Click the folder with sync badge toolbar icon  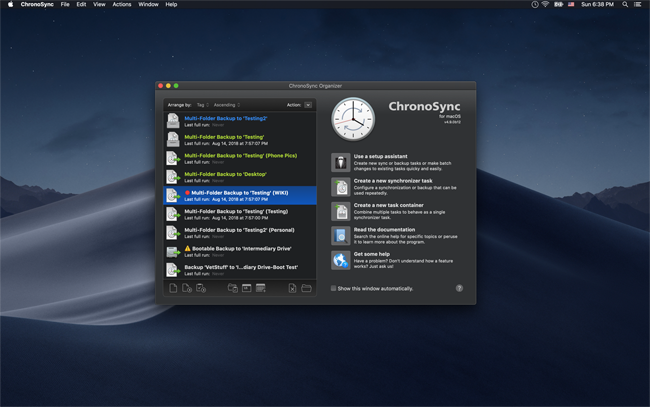[233, 288]
